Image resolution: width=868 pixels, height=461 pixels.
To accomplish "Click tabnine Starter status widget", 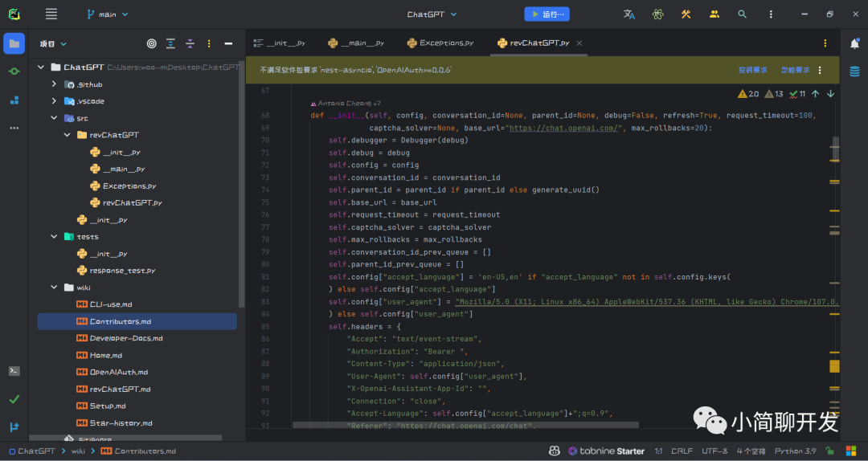I will pyautogui.click(x=606, y=451).
